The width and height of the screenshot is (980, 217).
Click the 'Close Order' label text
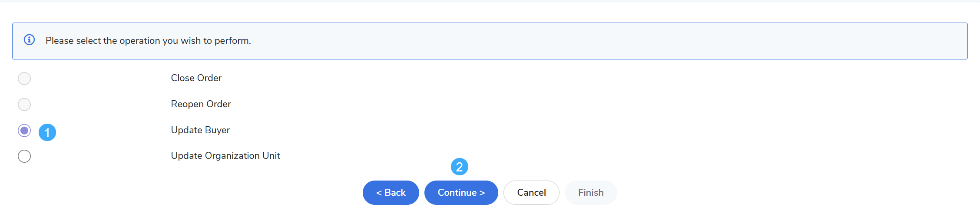tap(196, 78)
